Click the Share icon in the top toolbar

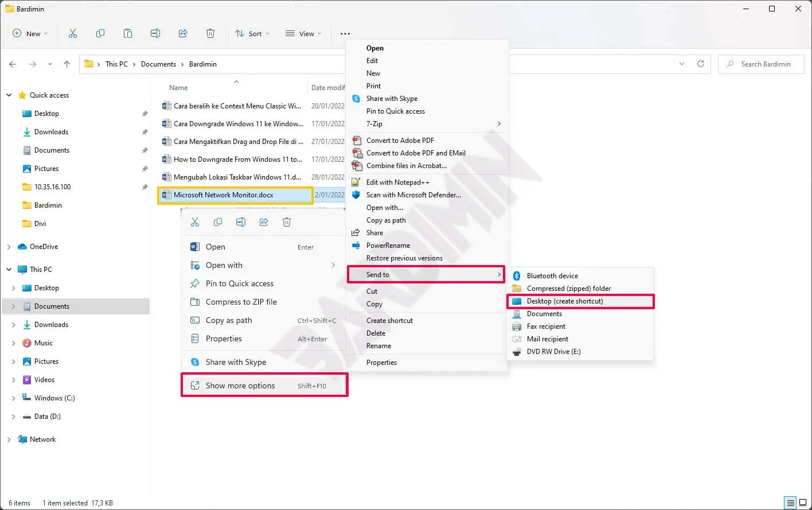click(183, 34)
